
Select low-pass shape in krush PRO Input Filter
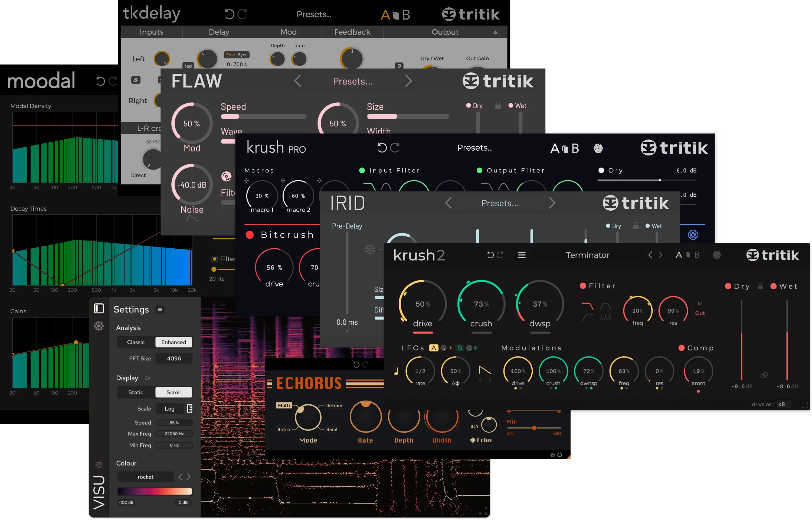(x=369, y=187)
